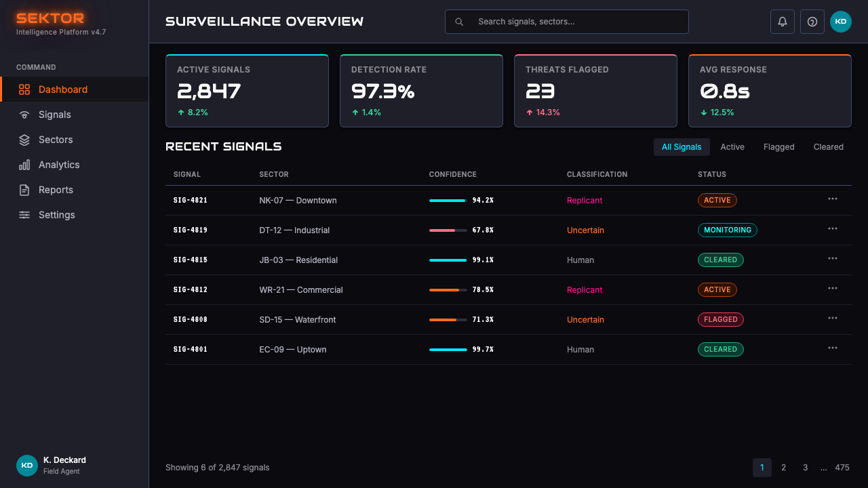Screen dimensions: 868x488
Task: Open Reports in the sidebar menu
Action: pyautogui.click(x=75, y=190)
